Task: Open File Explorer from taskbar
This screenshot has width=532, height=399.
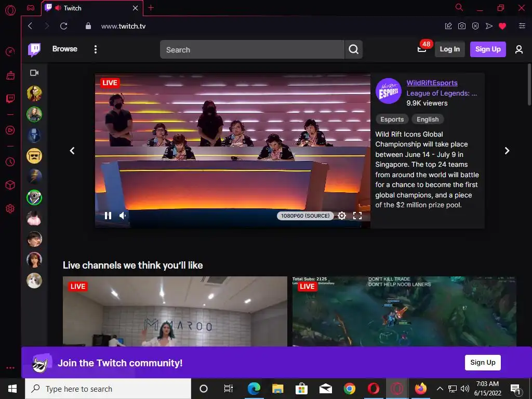Action: click(277, 389)
